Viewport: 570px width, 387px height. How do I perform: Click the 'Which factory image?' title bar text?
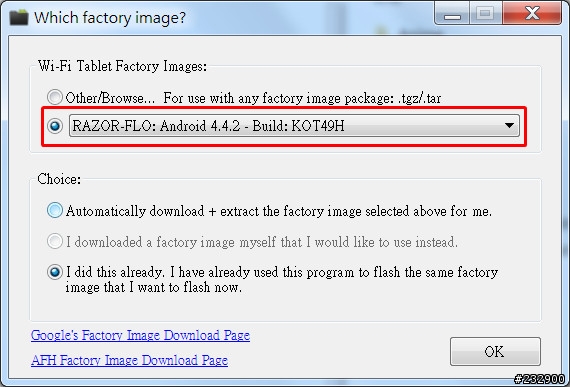[x=110, y=17]
